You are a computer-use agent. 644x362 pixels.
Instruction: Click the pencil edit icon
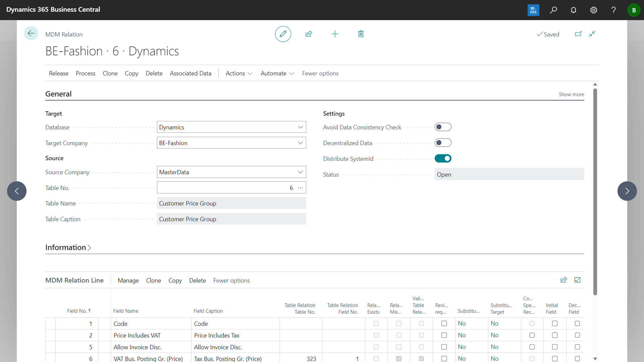pyautogui.click(x=283, y=34)
